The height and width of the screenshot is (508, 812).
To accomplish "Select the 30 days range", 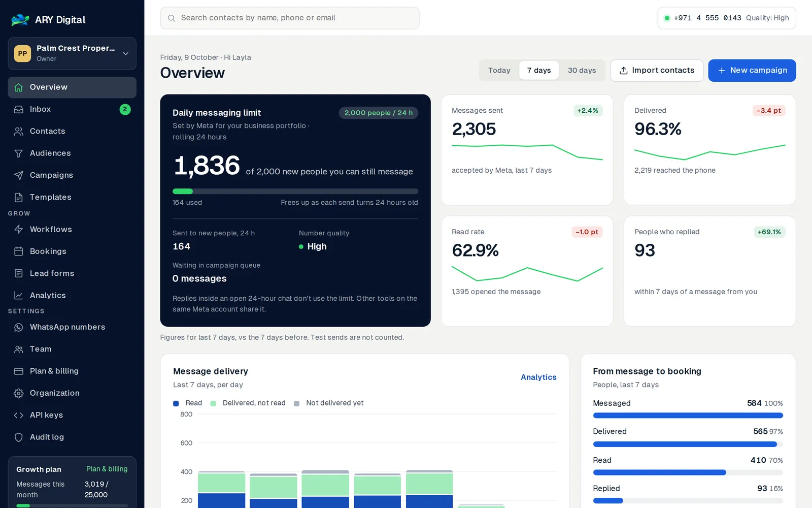I will pos(582,71).
